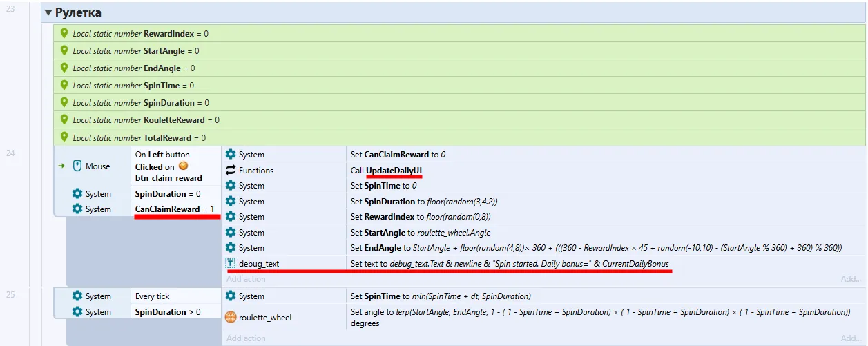Click the pin icon of RouletteReward variable
The image size is (868, 346).
[64, 119]
